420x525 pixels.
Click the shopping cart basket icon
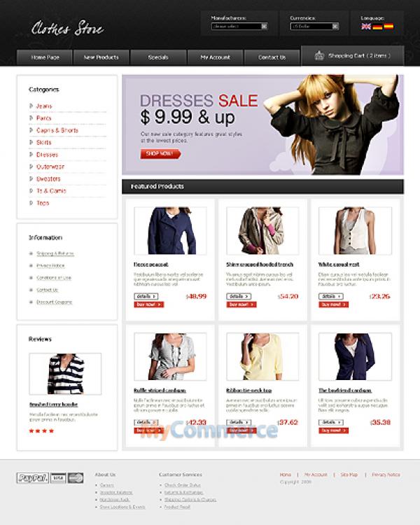click(x=319, y=56)
